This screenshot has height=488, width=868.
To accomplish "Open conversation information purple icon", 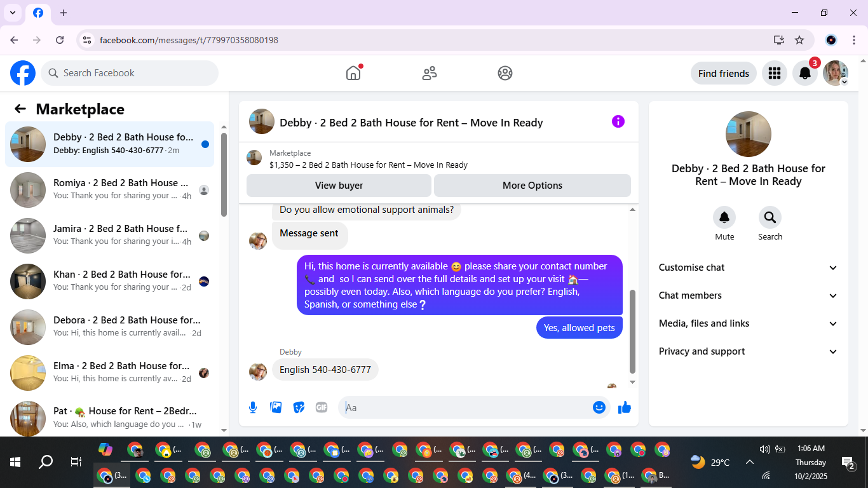I will point(618,121).
